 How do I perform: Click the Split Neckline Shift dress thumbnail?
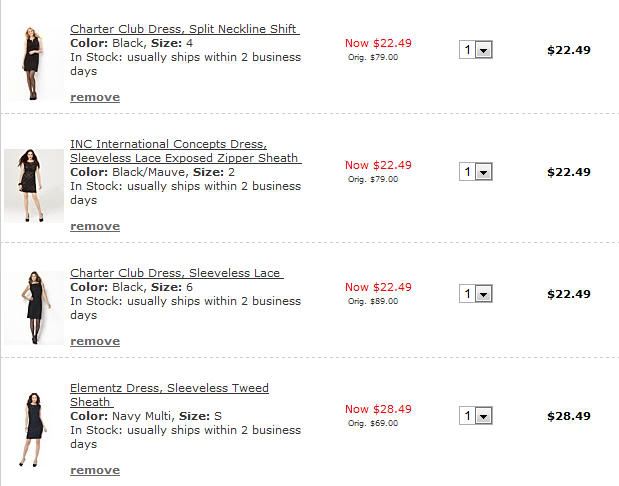point(34,63)
